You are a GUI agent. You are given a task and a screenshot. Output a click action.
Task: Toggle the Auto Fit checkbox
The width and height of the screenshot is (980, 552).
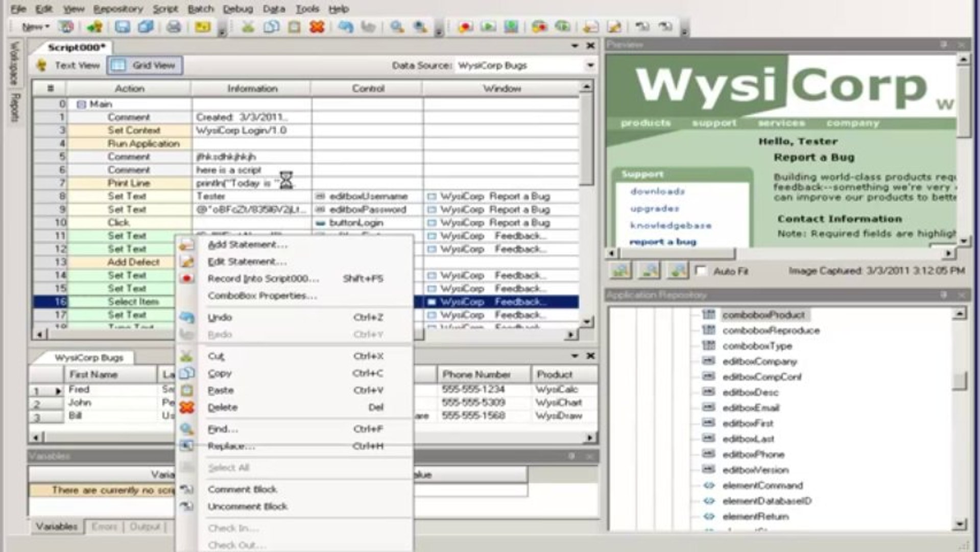[702, 270]
